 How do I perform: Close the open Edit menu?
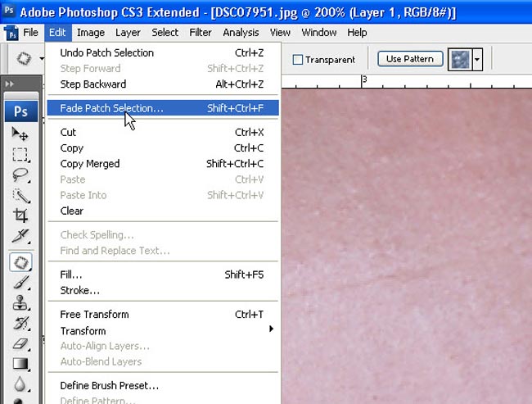[x=57, y=33]
